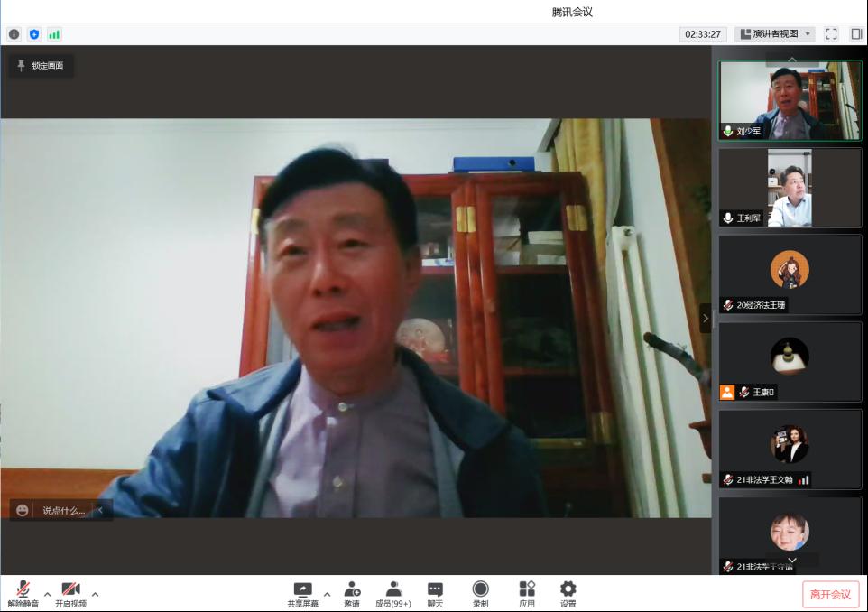Click the red 离开会议 button
Image resolution: width=868 pixels, height=612 pixels.
click(x=830, y=594)
